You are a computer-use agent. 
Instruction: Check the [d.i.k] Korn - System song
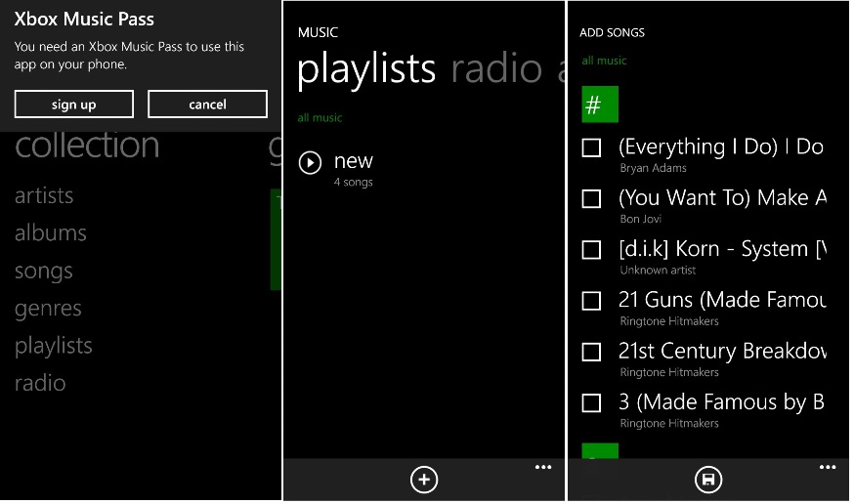click(591, 250)
